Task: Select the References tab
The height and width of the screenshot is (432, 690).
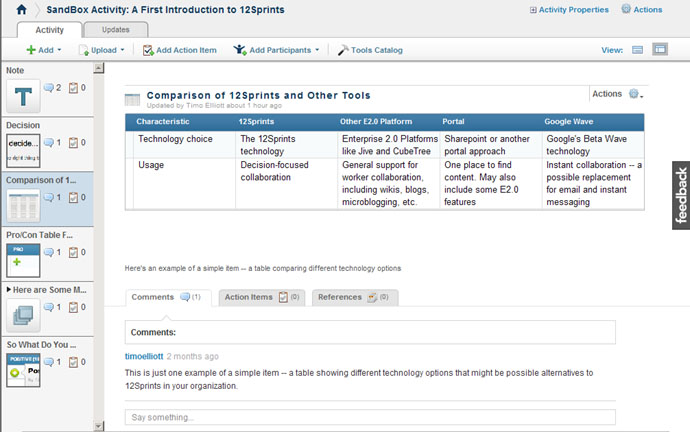Action: (x=355, y=297)
